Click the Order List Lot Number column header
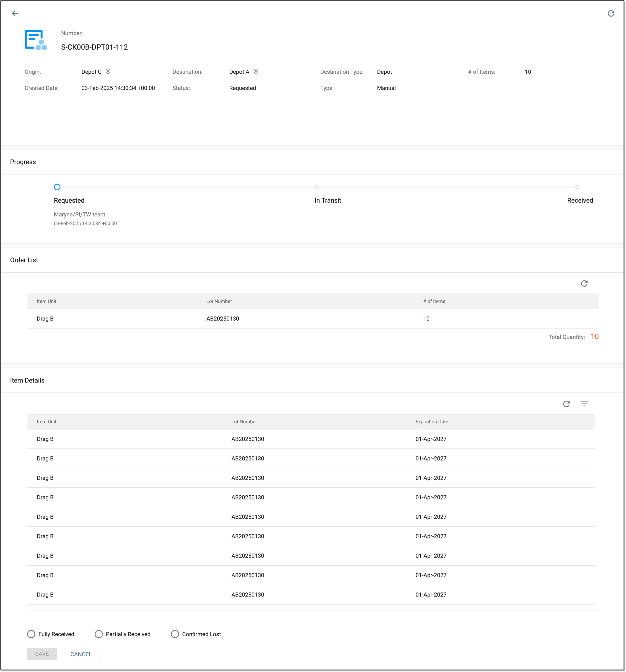626x672 pixels. (219, 301)
